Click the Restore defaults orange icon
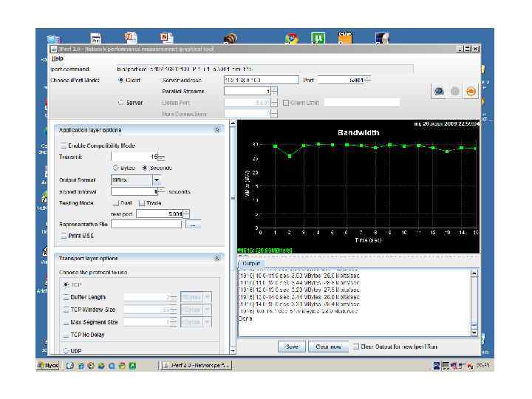This screenshot has height=399, width=532. pos(470,91)
